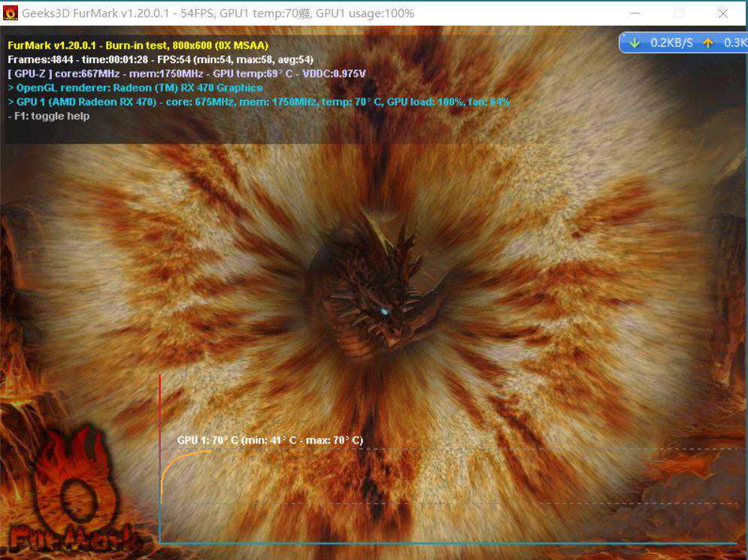Click the orange upload arrow icon
The height and width of the screenshot is (560, 748).
(707, 43)
